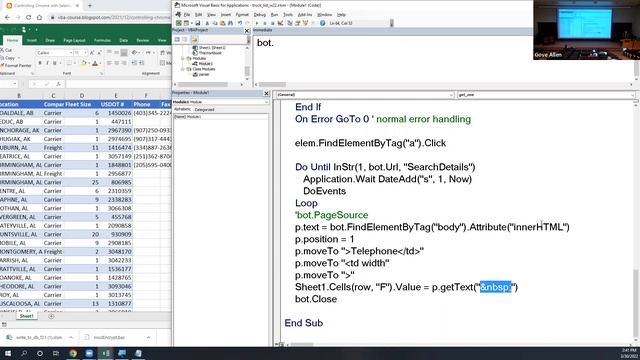This screenshot has height=360, width=640.
Task: Click the Paste icon in VBA toolbar
Action: (222, 23)
